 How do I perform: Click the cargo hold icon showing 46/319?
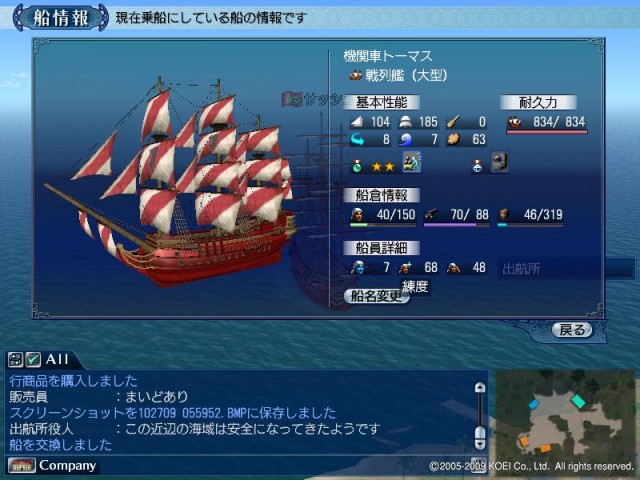pyautogui.click(x=504, y=214)
